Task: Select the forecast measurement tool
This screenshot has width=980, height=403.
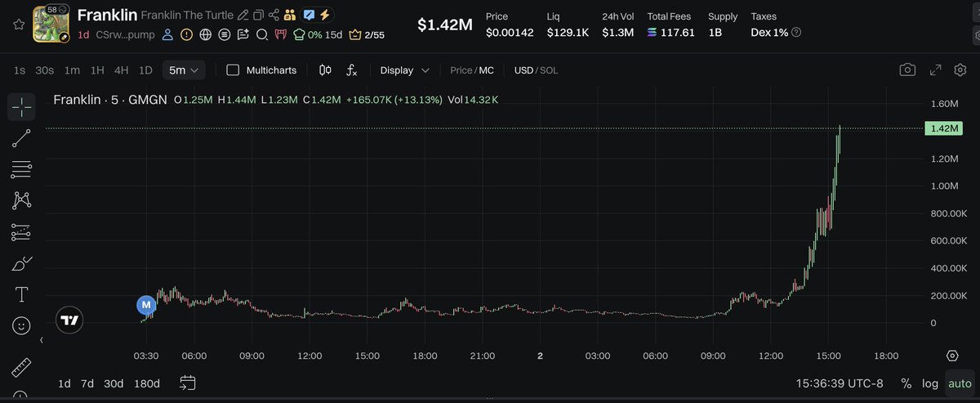Action: 22,232
